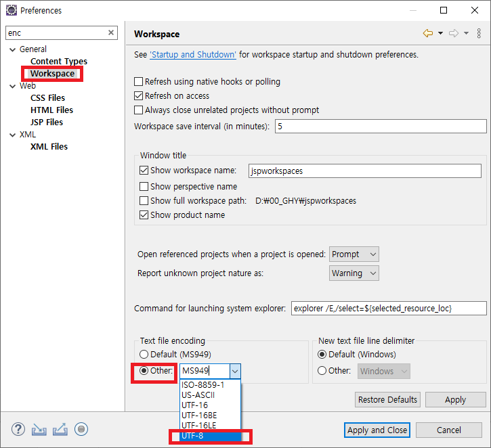
Task: Select Other line delimiter radio button
Action: click(322, 371)
